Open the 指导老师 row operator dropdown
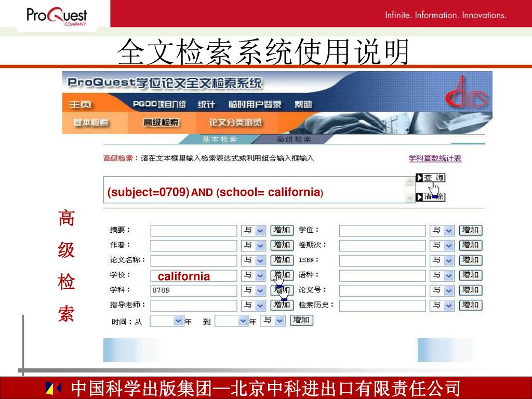Viewport: 532px width, 399px height. click(x=254, y=305)
